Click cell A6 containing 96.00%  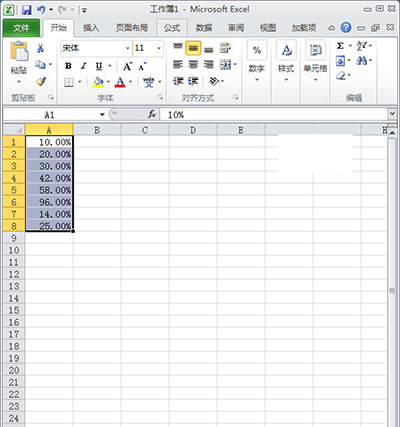click(x=49, y=202)
